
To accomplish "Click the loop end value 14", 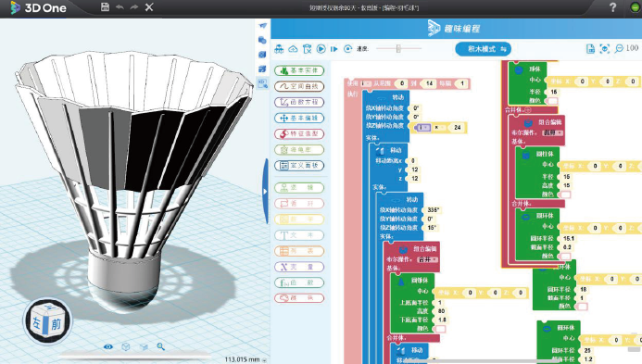I will [x=429, y=83].
